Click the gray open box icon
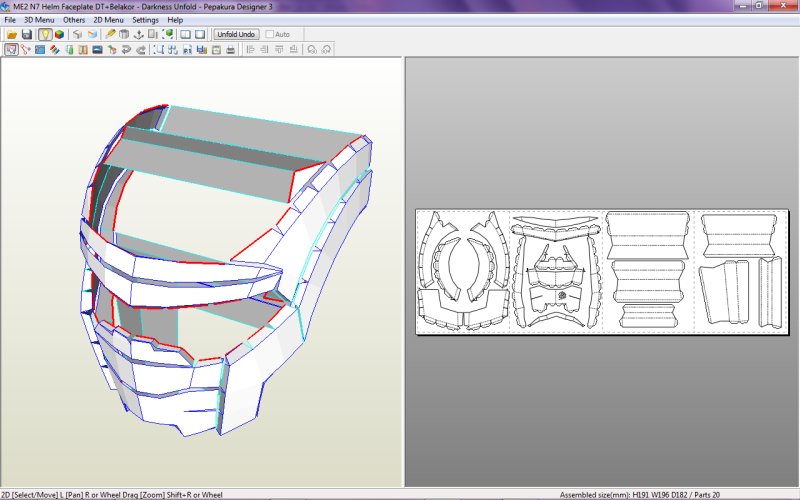The height and width of the screenshot is (500, 800). pos(124,34)
